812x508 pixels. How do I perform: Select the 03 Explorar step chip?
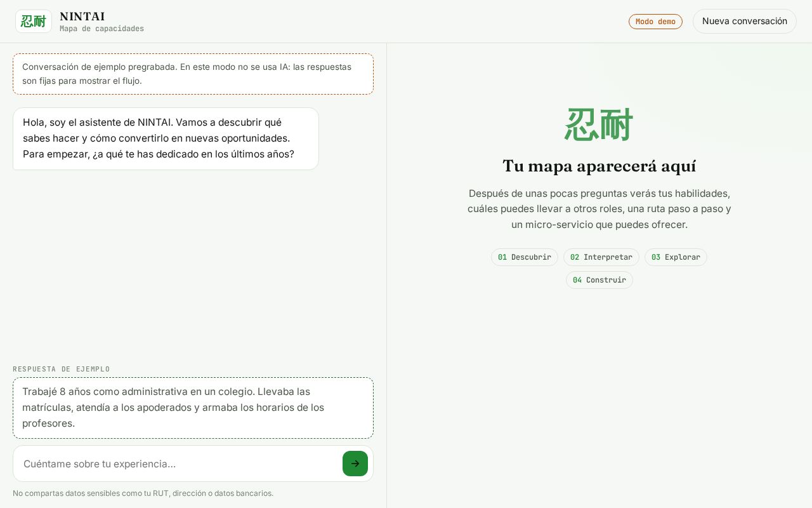676,257
